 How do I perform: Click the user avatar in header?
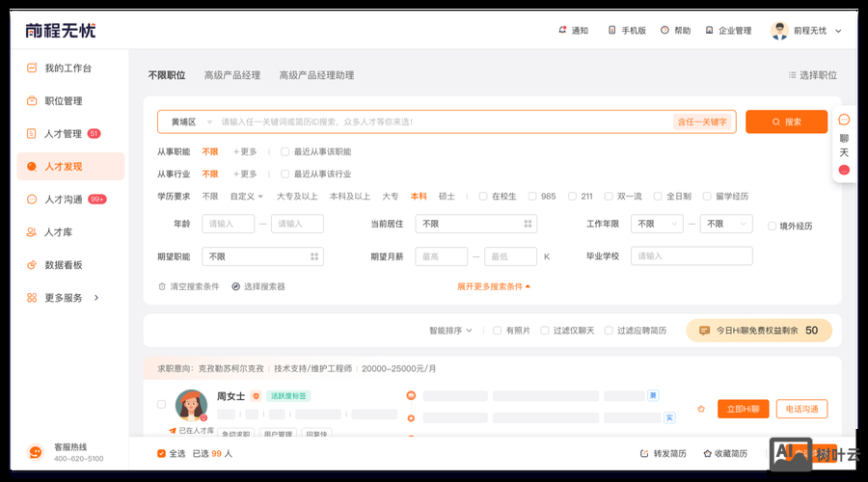point(779,31)
